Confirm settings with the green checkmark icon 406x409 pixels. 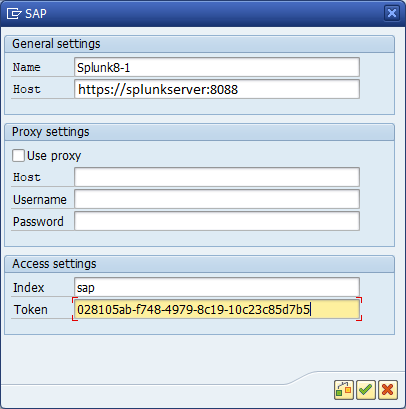(x=366, y=389)
